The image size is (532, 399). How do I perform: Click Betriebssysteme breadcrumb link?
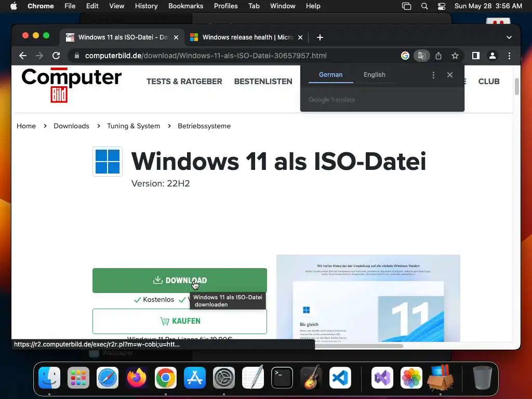204,126
